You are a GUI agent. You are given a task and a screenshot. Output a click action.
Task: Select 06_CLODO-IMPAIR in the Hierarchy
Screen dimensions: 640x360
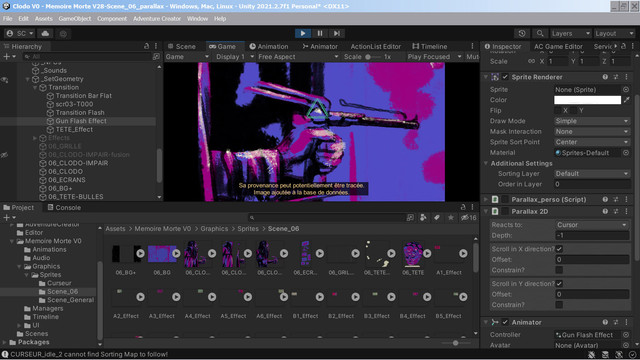pyautogui.click(x=78, y=163)
